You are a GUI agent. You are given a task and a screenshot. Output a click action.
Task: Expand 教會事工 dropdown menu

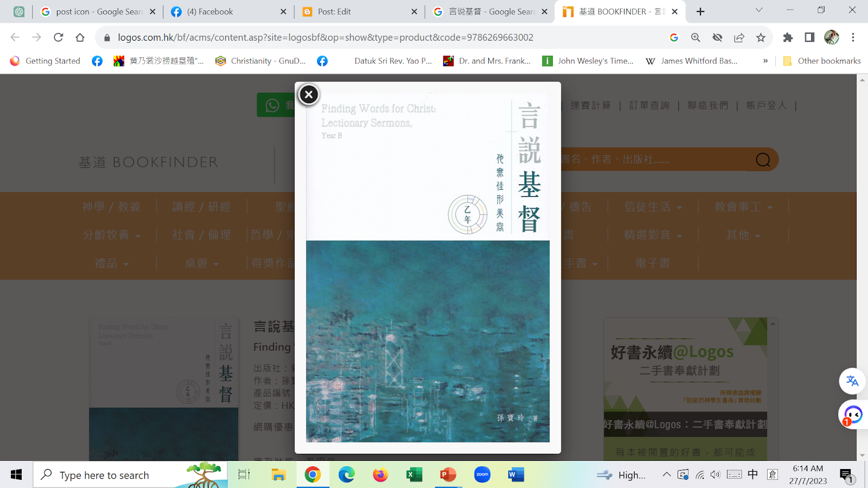tap(743, 207)
